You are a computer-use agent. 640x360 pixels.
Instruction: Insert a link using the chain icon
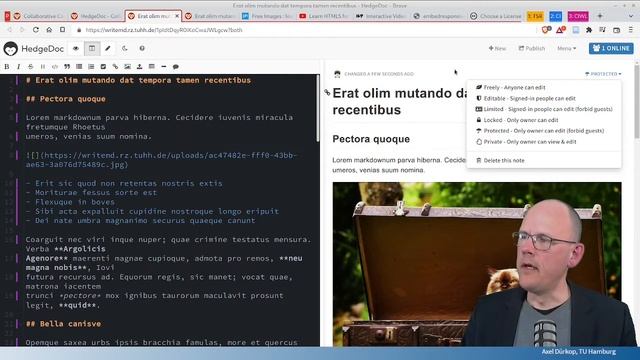point(115,67)
